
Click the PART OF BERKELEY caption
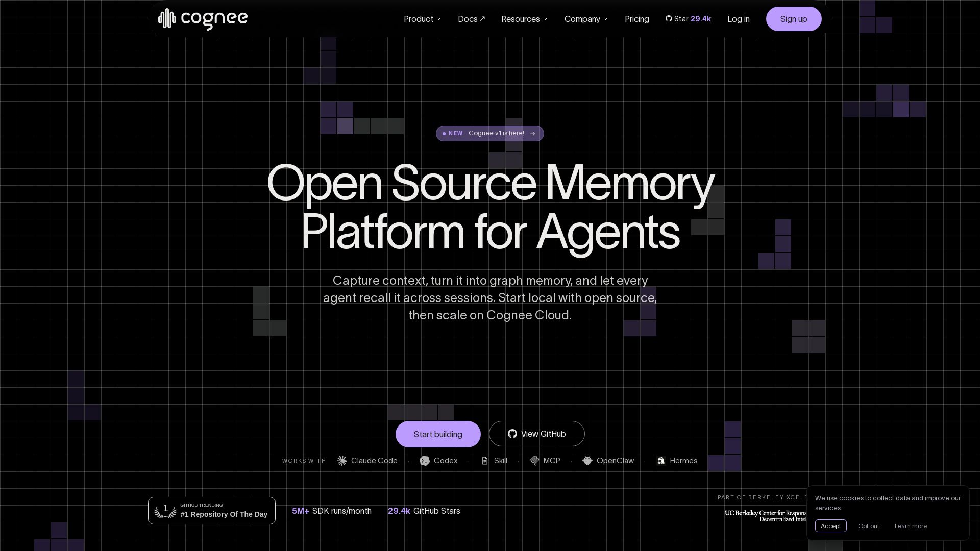pyautogui.click(x=763, y=497)
